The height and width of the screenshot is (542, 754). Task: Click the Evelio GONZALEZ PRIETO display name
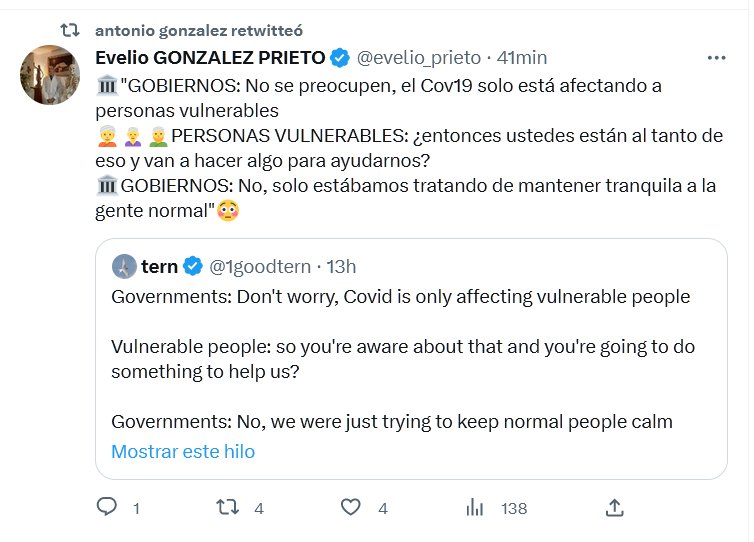pos(210,58)
